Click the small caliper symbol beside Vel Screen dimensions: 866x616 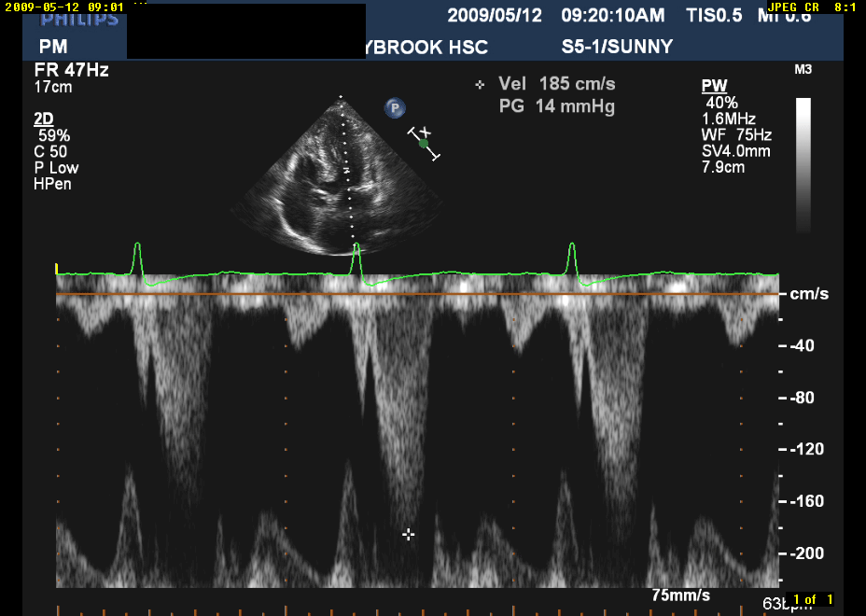480,85
